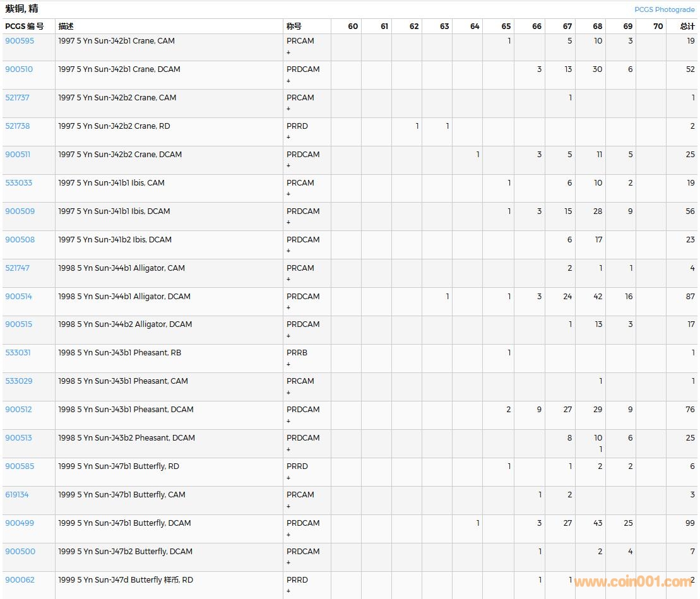Open PCGS number 900062 link
Screen dimensions: 700x599
coord(20,580)
